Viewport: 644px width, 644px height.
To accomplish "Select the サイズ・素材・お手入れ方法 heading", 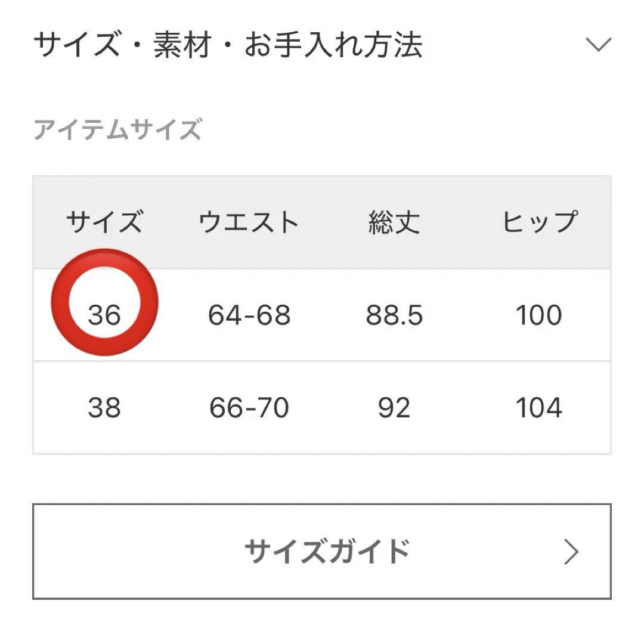I will pyautogui.click(x=228, y=44).
